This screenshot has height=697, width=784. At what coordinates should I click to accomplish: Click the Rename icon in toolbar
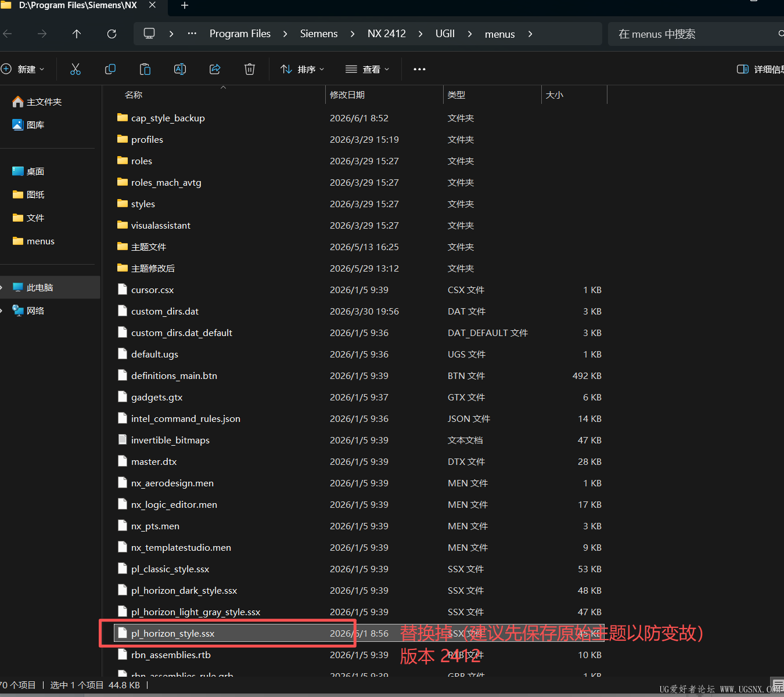click(x=180, y=69)
